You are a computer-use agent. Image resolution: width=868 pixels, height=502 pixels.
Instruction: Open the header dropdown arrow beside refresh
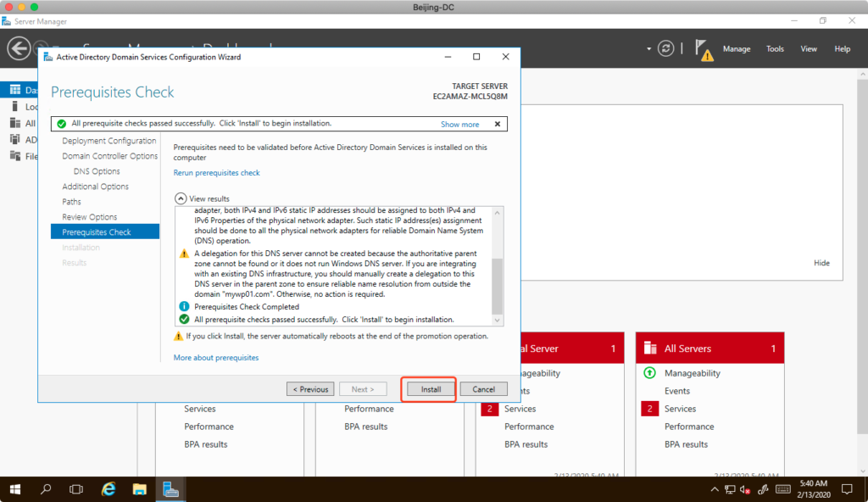click(648, 48)
